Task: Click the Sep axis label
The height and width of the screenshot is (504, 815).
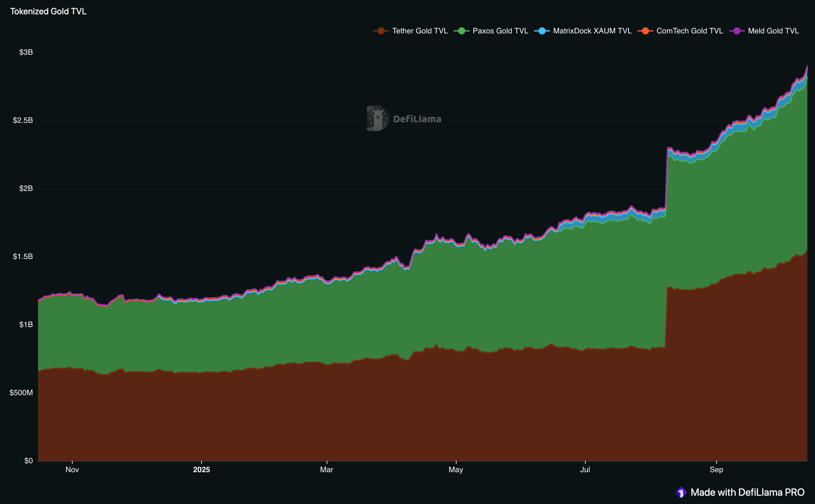Action: pyautogui.click(x=717, y=470)
